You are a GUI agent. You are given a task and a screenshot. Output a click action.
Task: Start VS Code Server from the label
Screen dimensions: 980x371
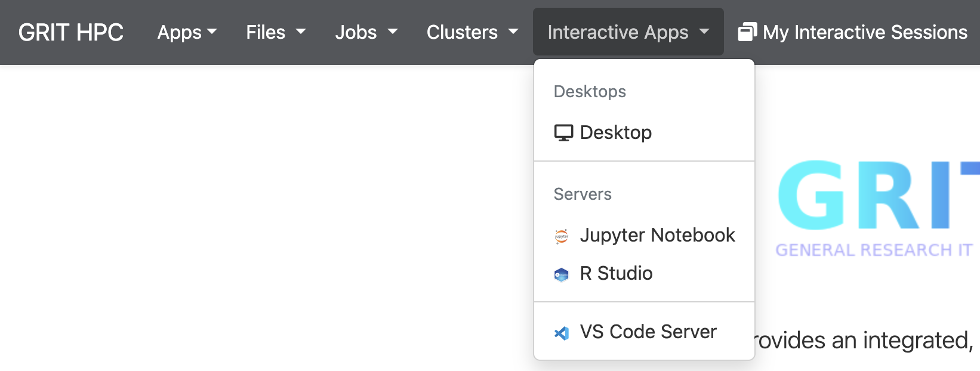tap(648, 332)
